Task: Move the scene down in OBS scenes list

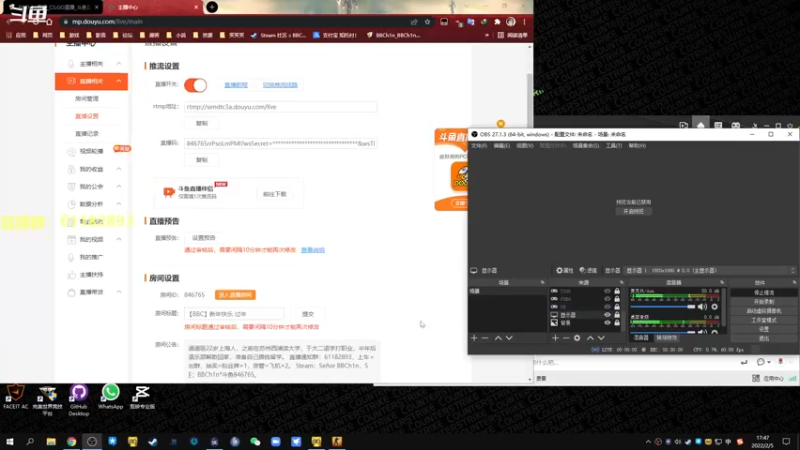Action: pyautogui.click(x=509, y=338)
